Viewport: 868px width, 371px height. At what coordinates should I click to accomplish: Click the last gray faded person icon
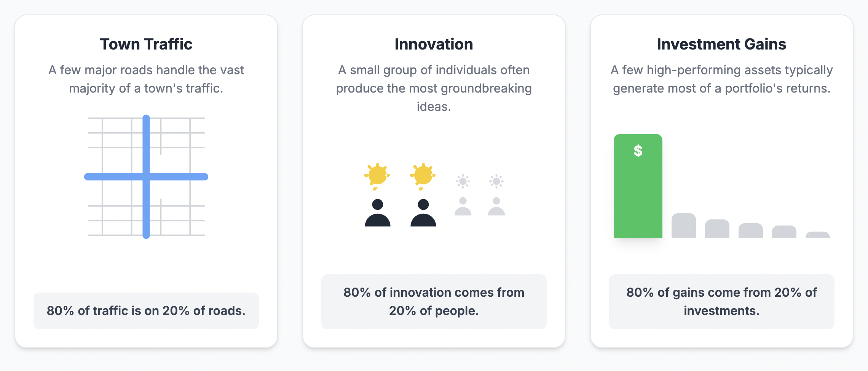(496, 206)
